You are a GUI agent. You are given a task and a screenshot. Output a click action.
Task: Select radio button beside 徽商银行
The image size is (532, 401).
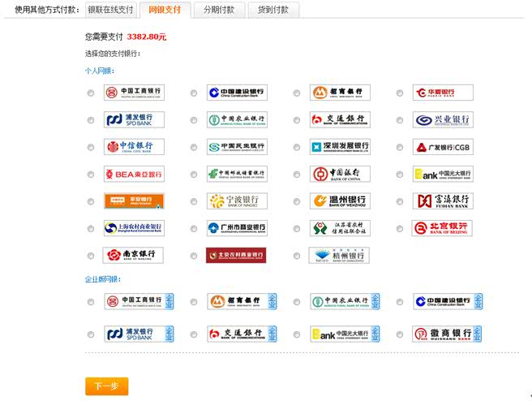coord(400,334)
